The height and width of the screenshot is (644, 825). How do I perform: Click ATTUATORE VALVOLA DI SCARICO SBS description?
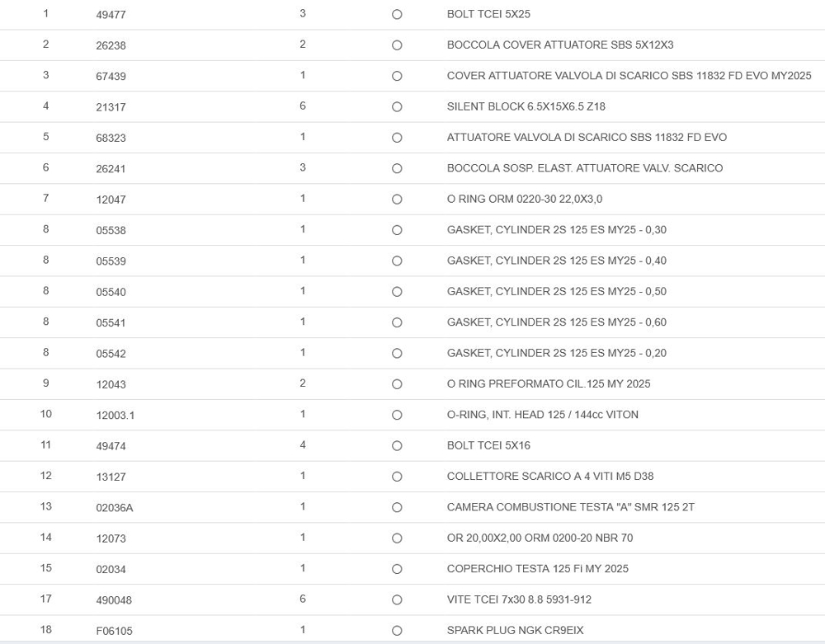pyautogui.click(x=587, y=137)
